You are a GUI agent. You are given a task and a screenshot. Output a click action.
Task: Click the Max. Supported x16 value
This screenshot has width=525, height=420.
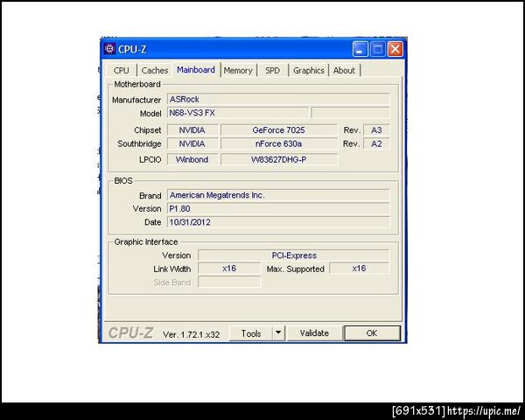(360, 269)
